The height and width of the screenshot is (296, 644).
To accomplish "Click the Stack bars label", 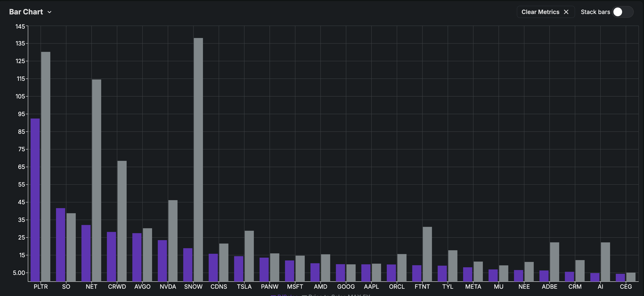I will click(595, 12).
